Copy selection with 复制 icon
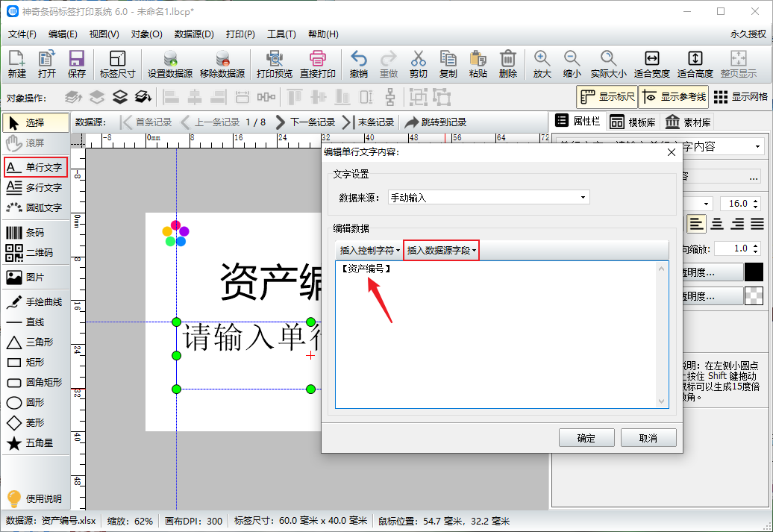773x532 pixels. click(x=448, y=64)
